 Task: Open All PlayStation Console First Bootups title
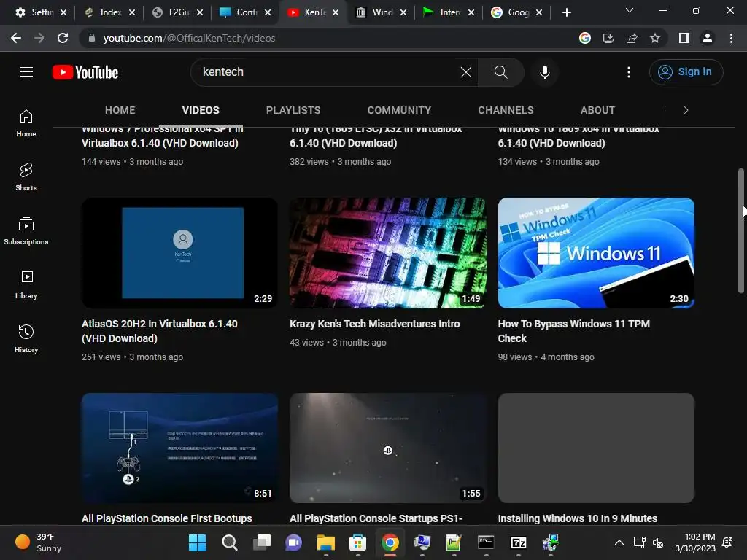click(167, 518)
